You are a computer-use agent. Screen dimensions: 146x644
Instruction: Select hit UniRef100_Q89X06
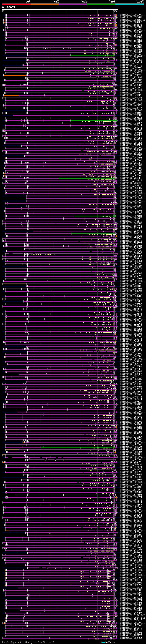pyautogui.click(x=131, y=183)
